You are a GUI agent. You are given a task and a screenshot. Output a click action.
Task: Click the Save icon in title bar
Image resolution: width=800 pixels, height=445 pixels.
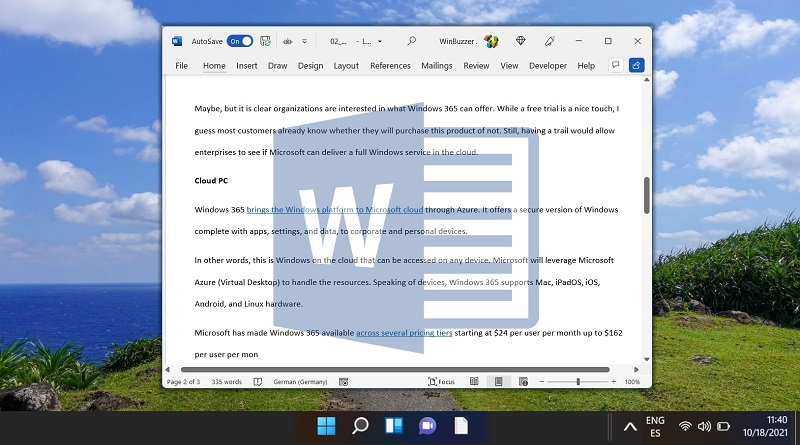point(265,41)
